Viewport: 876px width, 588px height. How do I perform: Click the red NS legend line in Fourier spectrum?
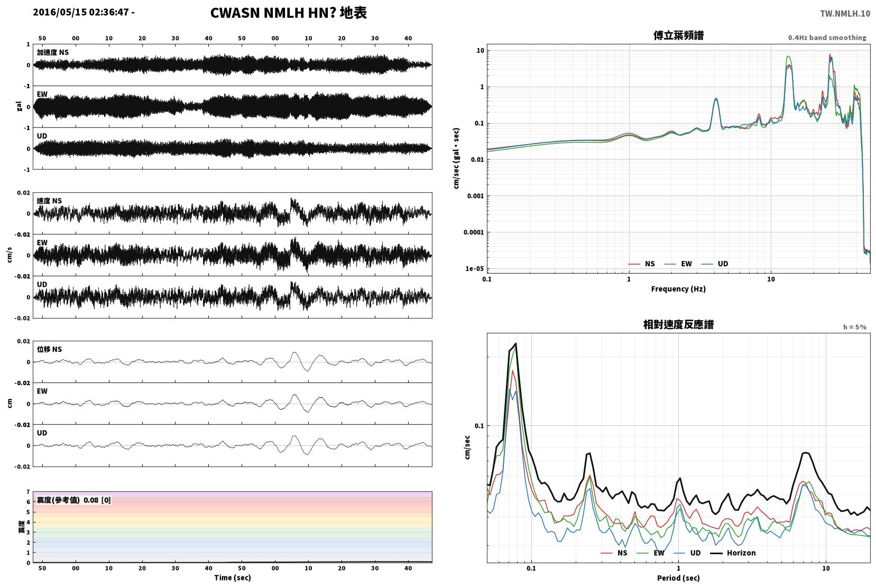(x=634, y=264)
